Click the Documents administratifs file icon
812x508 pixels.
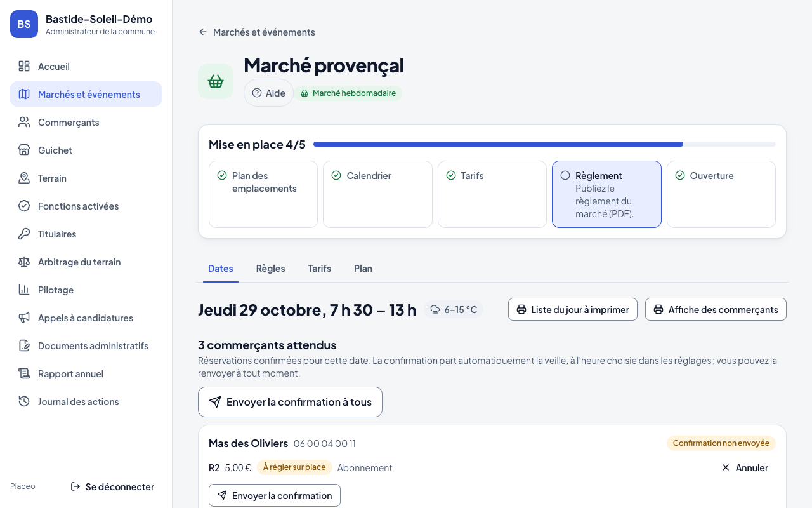point(24,345)
